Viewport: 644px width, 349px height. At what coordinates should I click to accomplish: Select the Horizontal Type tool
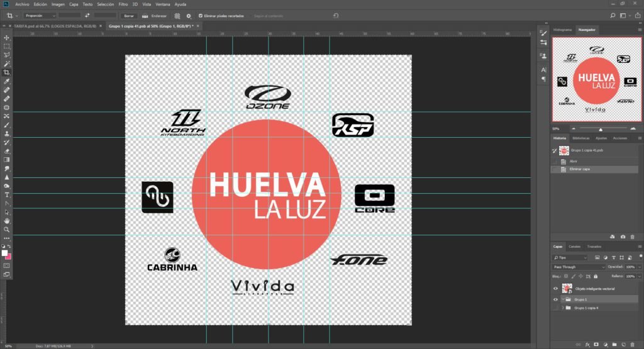[x=6, y=194]
